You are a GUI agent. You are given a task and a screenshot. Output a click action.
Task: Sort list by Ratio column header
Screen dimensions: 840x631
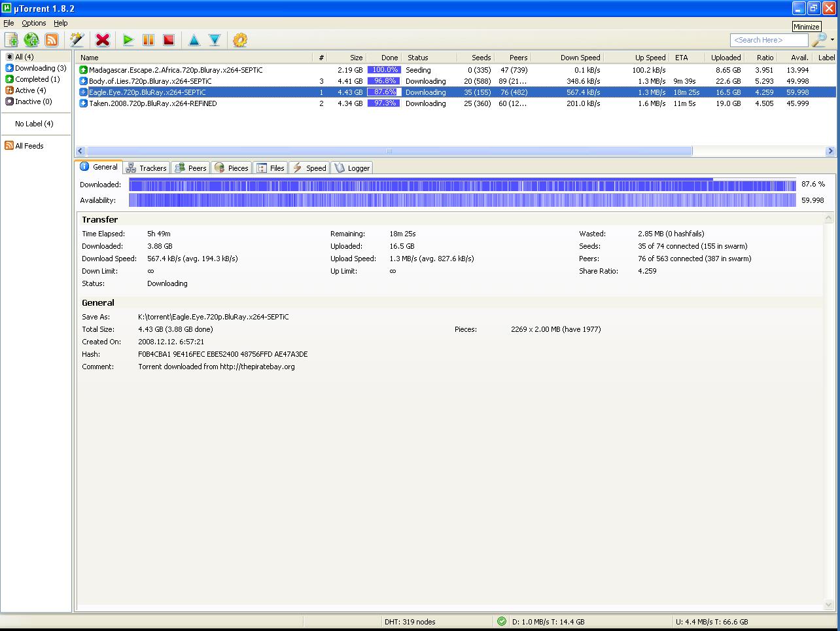click(760, 58)
